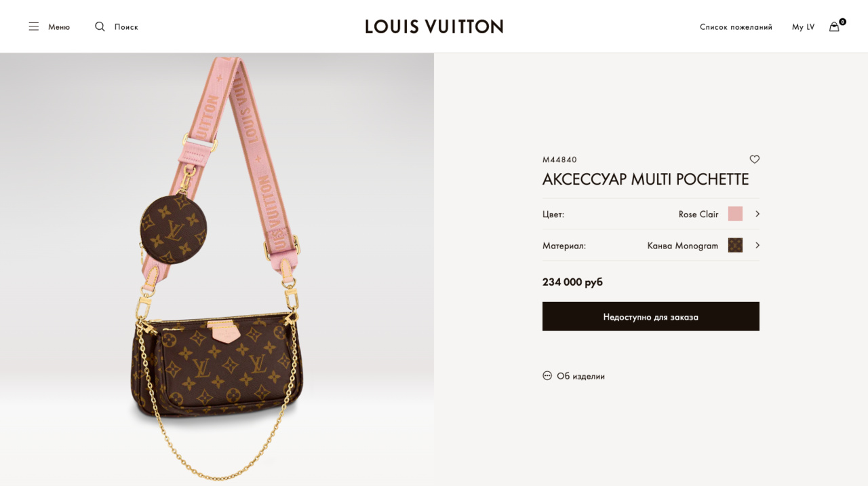Select the Monogram canvas material swatch
Image resolution: width=868 pixels, height=486 pixels.
[735, 245]
